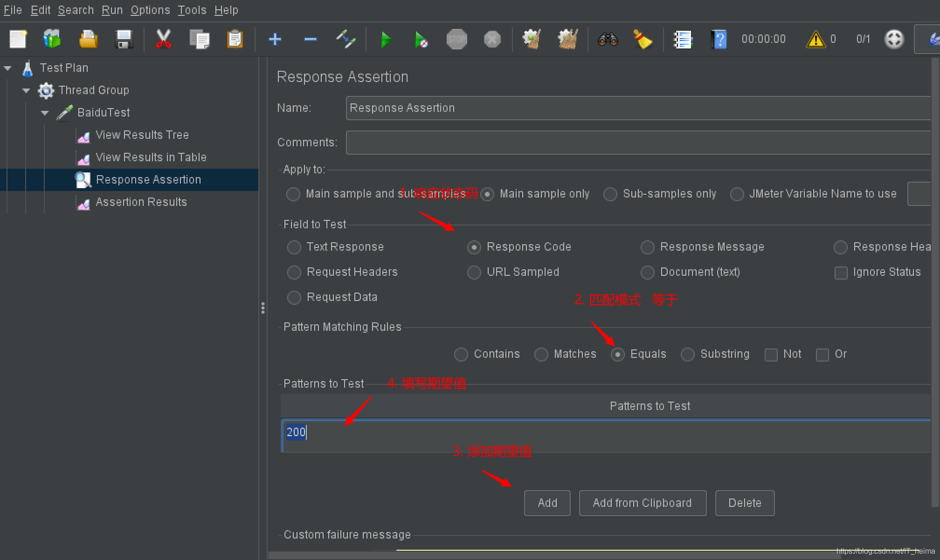
Task: Click the Add pattern button
Action: [547, 503]
